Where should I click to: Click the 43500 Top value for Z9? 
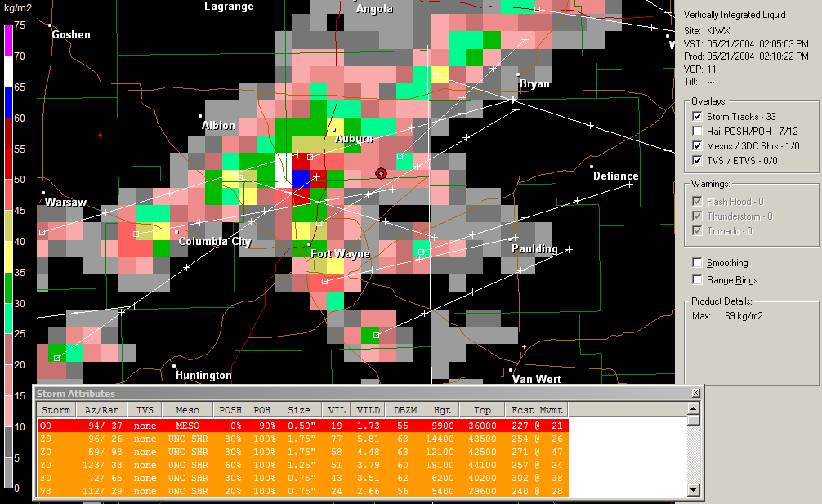(482, 439)
